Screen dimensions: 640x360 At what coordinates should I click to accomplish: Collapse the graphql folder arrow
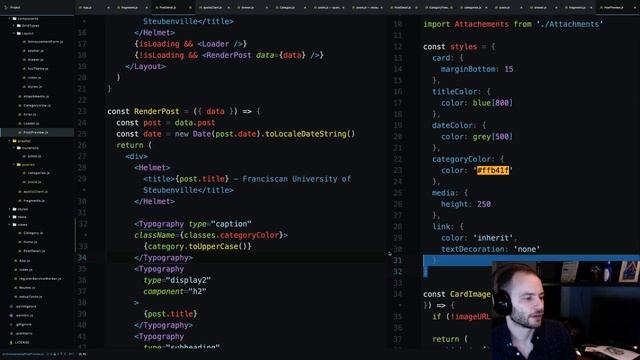9,141
